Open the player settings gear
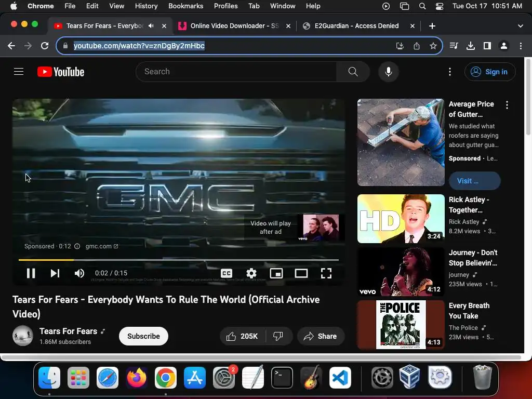The width and height of the screenshot is (532, 399). pyautogui.click(x=251, y=273)
